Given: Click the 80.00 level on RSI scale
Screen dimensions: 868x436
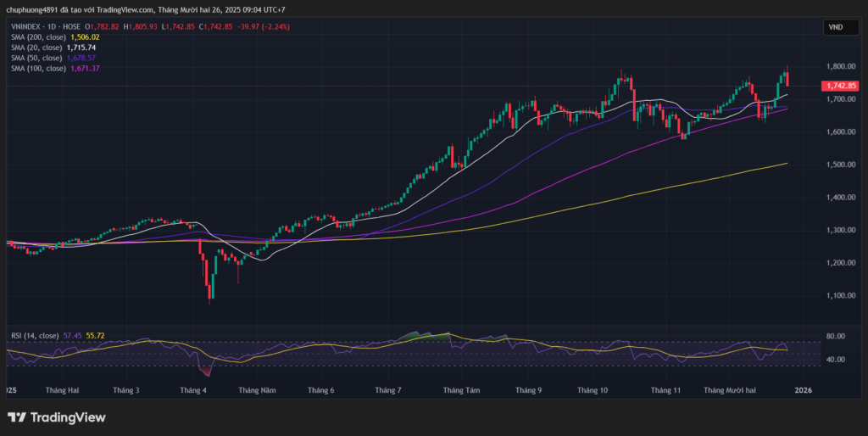Looking at the screenshot, I should [x=834, y=337].
